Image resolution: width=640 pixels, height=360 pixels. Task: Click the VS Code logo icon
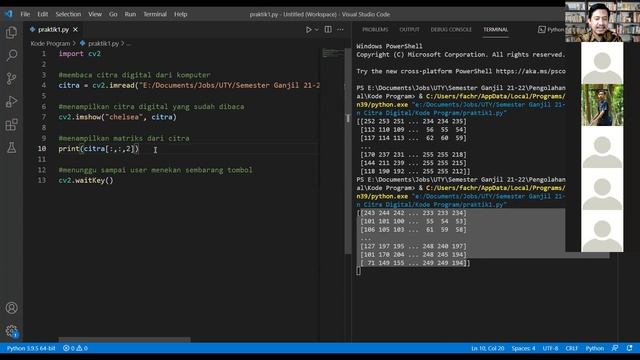tap(8, 14)
